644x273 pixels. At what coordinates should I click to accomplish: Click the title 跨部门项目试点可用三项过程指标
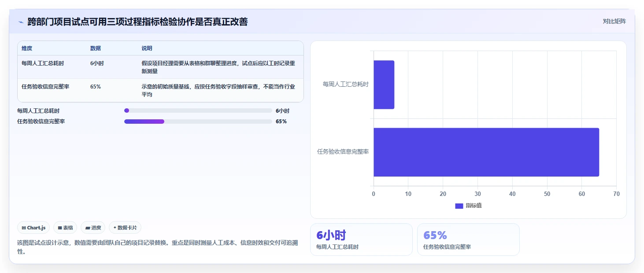137,22
